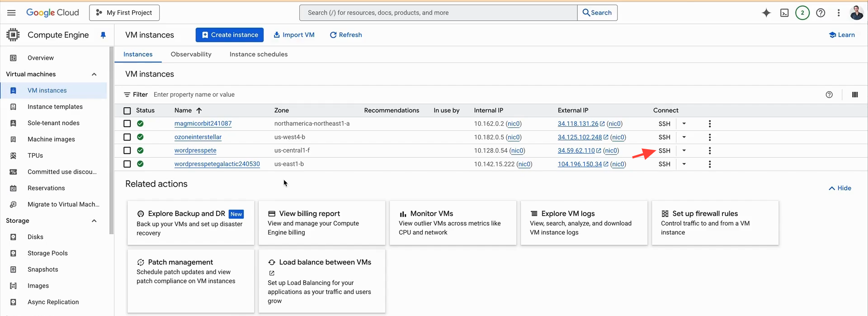Expand SSH options dropdown for ozoneinterstellar
Screen dimensions: 868x316
(x=684, y=137)
